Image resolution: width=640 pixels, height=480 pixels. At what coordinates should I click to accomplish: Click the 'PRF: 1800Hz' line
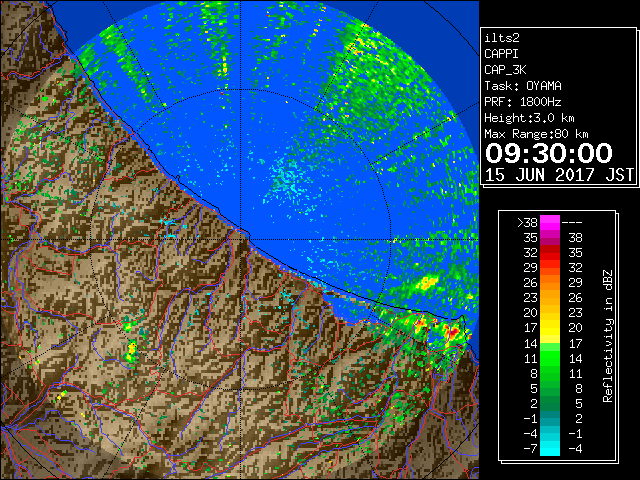click(x=523, y=102)
